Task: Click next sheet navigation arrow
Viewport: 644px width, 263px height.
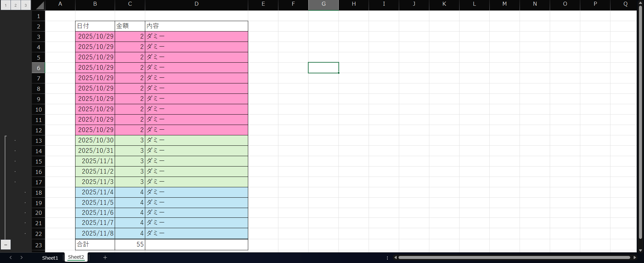Action: coord(21,257)
